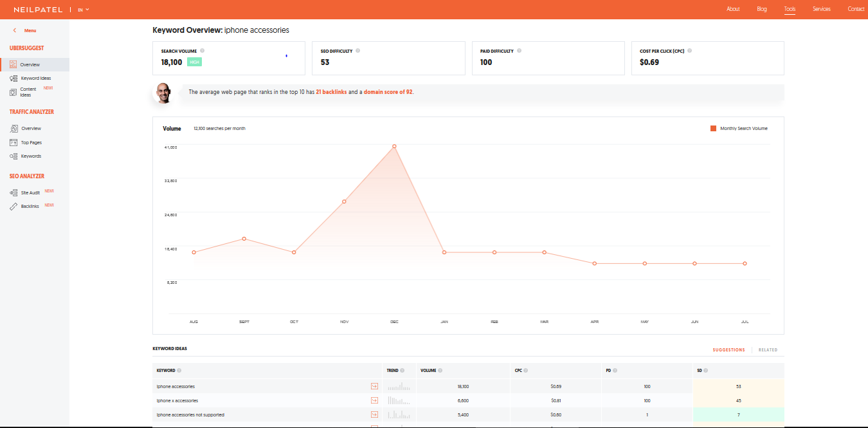Switch to the Suggestions tab
Screen dimensions: 868x428
click(728, 350)
